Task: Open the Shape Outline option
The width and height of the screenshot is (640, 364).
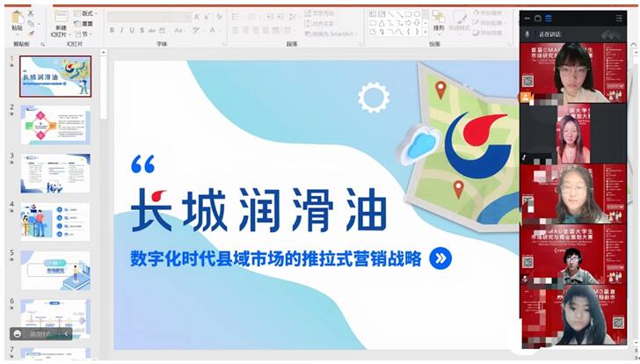Action: click(489, 23)
